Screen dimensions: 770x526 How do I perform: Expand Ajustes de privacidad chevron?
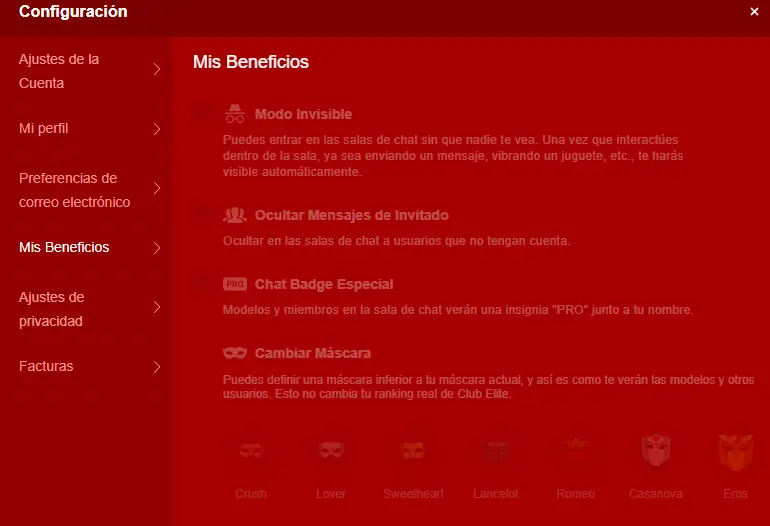point(157,307)
